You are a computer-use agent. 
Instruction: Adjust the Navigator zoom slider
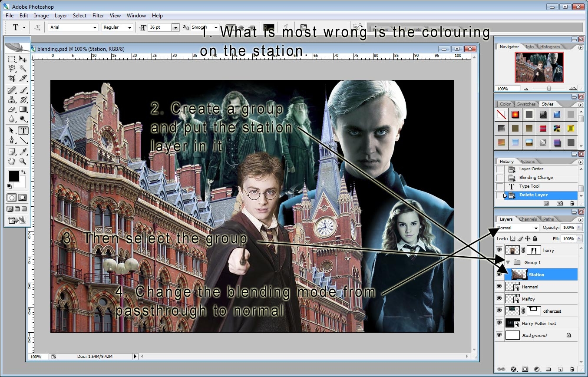click(549, 88)
